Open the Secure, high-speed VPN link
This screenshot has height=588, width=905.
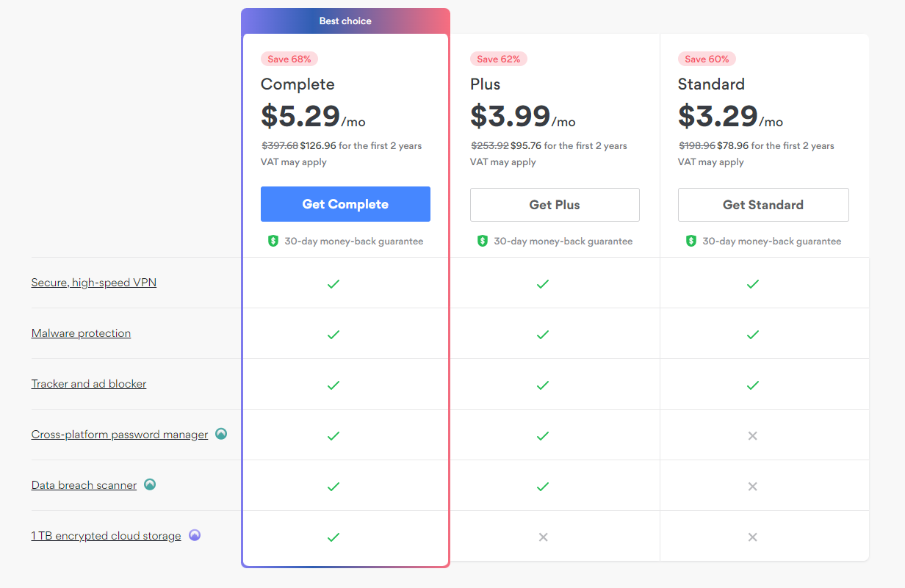tap(94, 283)
